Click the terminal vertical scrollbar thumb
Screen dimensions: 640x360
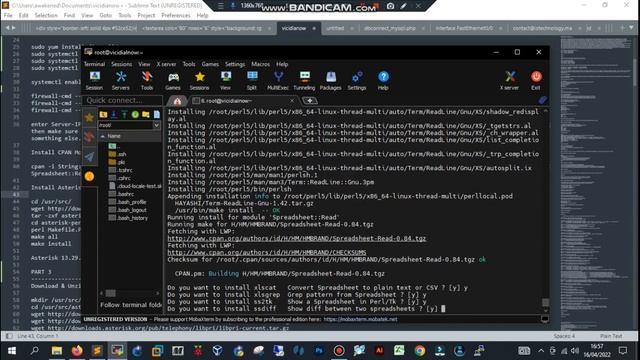[x=545, y=302]
